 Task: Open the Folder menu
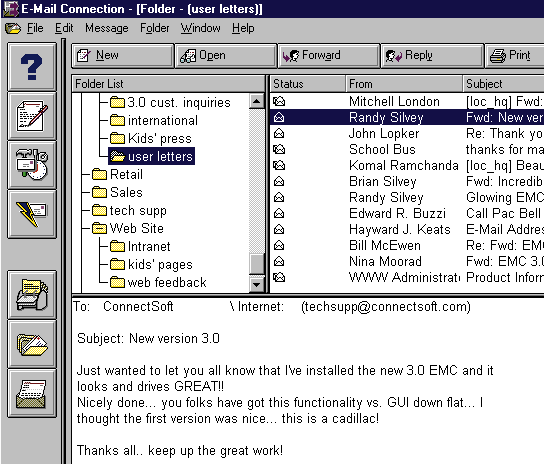tap(154, 28)
